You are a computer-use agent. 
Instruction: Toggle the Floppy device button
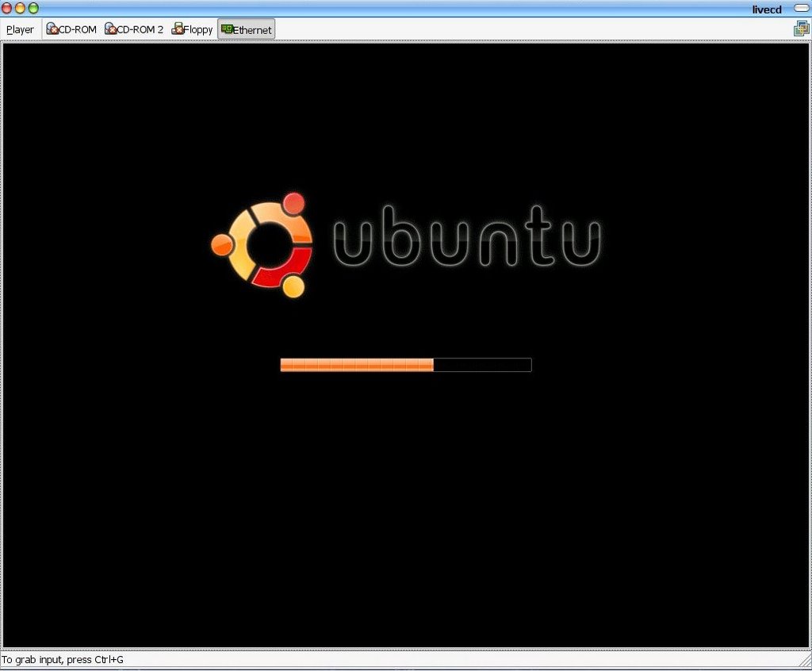pyautogui.click(x=192, y=29)
